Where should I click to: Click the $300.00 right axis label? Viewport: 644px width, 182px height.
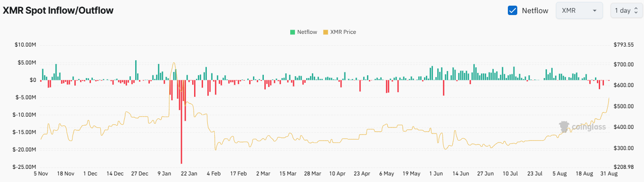[623, 148]
